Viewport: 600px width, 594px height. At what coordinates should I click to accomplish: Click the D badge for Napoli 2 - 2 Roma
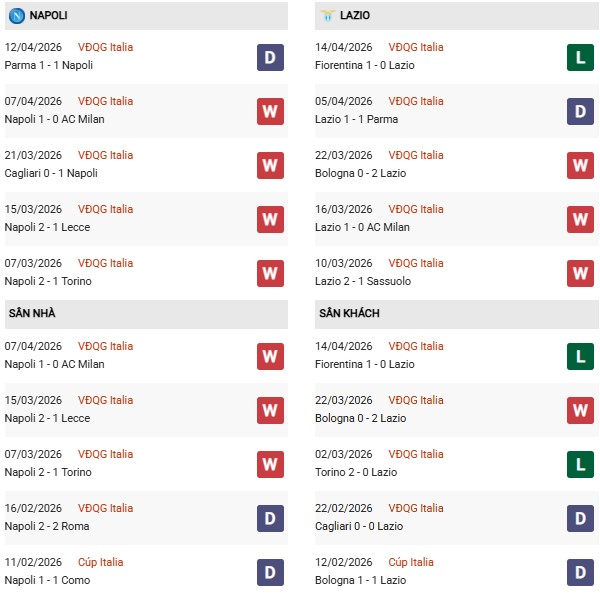(x=269, y=518)
